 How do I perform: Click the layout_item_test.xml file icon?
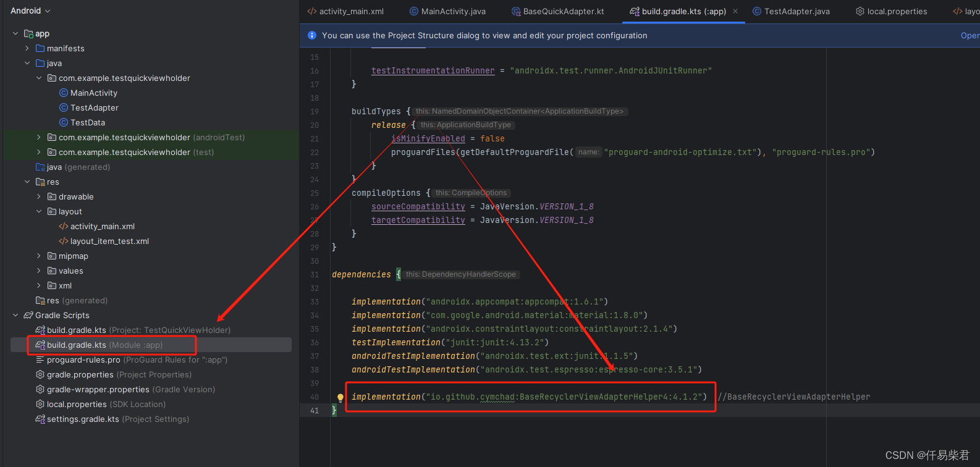(x=63, y=241)
